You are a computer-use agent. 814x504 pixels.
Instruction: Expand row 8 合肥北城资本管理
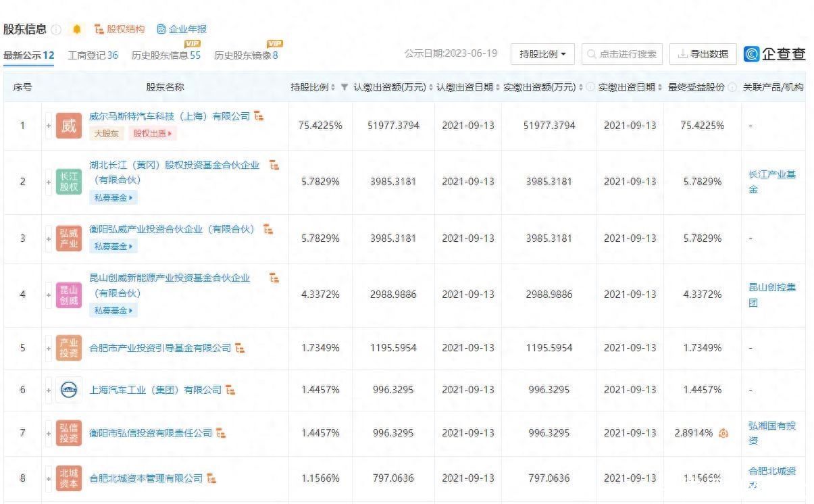(x=48, y=478)
